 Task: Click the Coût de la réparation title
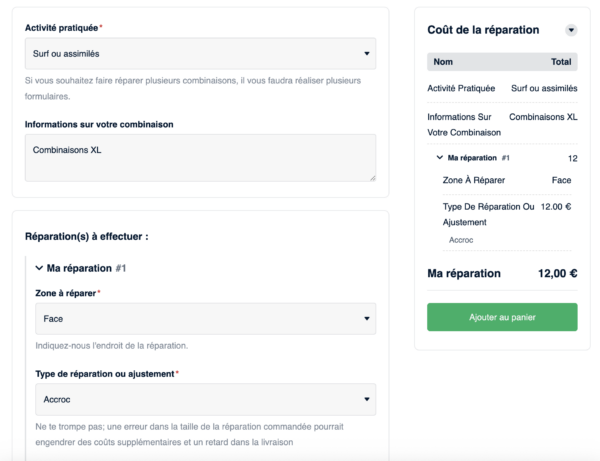tap(483, 30)
